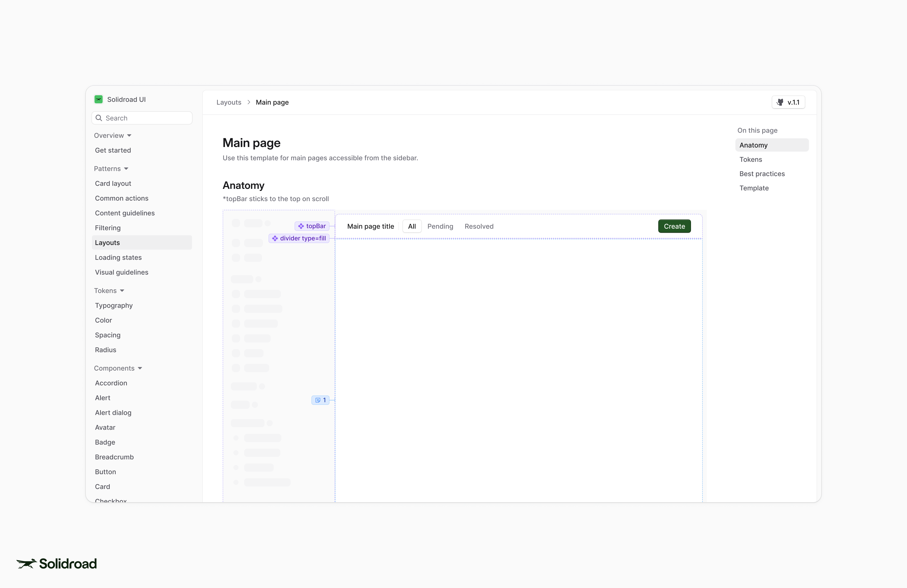Focus the sidebar Search field
The image size is (907, 588).
[147, 118]
